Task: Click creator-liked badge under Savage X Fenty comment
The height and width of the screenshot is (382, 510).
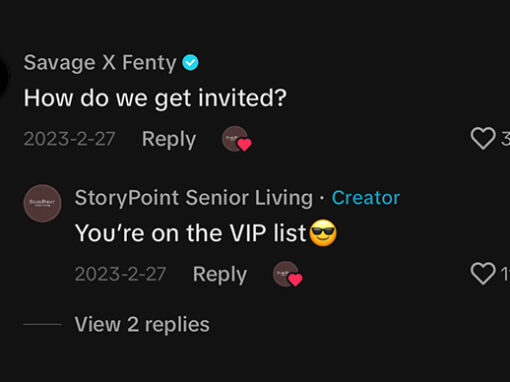Action: tap(237, 139)
